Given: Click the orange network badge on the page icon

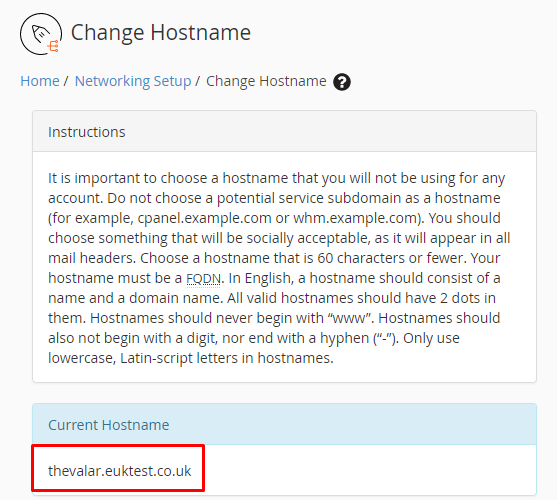Looking at the screenshot, I should point(53,46).
